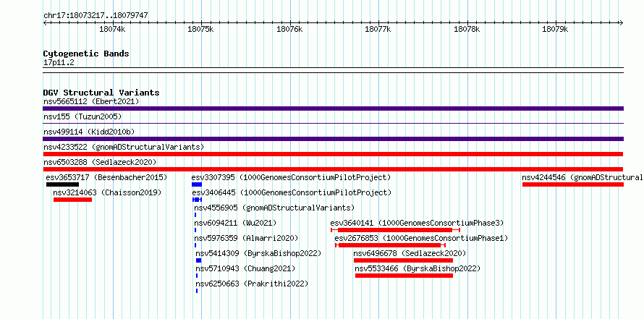Click nsv4233522 (gnomADStructuralVariants) label
Image resolution: width=644 pixels, height=319 pixels.
pos(124,147)
